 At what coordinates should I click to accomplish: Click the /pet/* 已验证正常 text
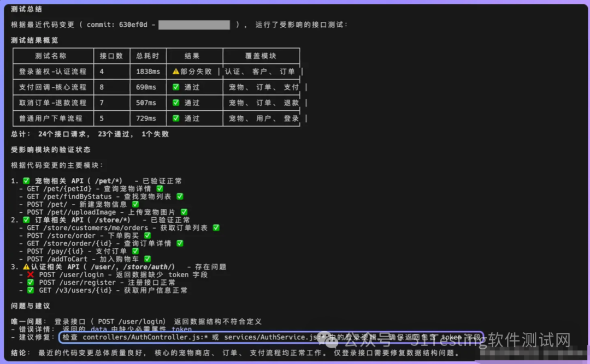[138, 181]
